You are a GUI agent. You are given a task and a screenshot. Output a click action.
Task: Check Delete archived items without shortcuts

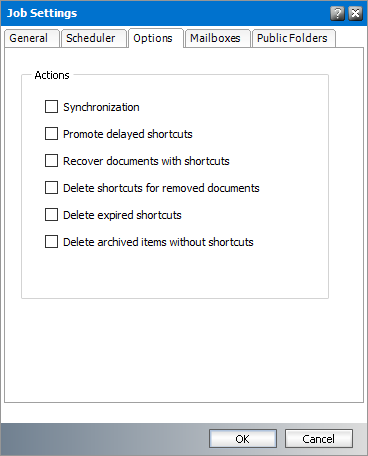51,242
